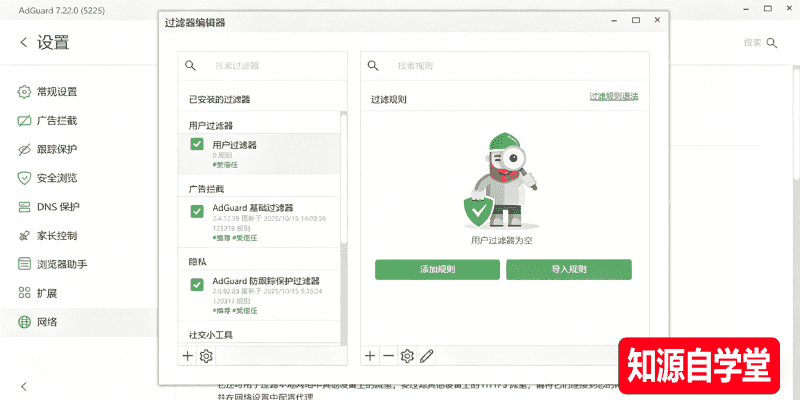The width and height of the screenshot is (800, 400).
Task: Open the 过滤规则语法 link
Action: pyautogui.click(x=614, y=96)
